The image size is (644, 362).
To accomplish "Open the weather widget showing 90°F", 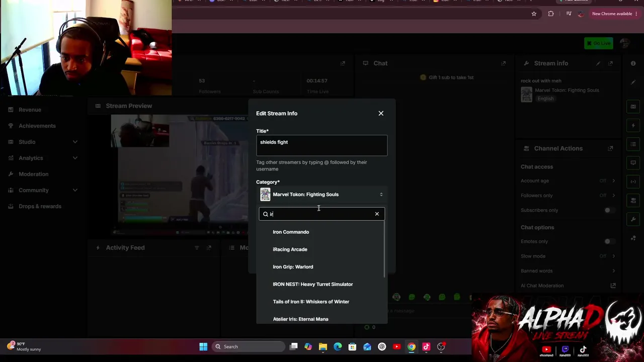I will [x=24, y=346].
